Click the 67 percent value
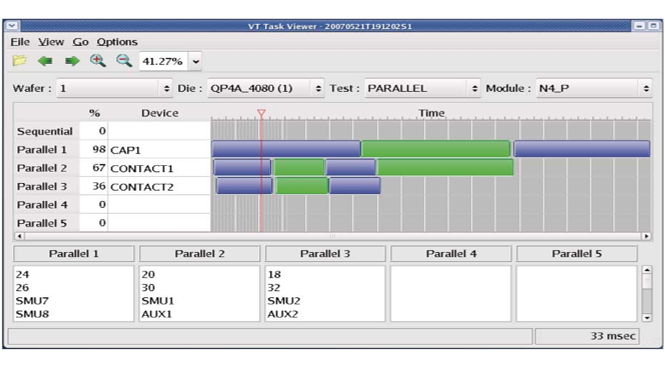Image resolution: width=665 pixels, height=368 pixels. 99,168
